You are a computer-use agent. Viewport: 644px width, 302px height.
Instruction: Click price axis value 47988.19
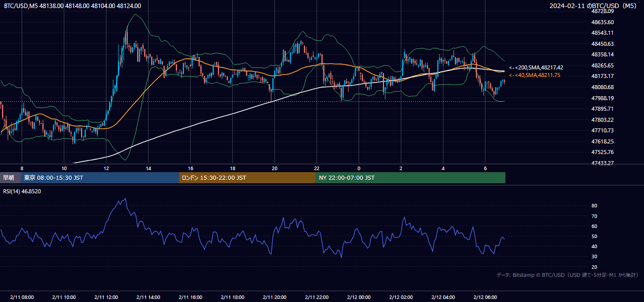[x=603, y=98]
